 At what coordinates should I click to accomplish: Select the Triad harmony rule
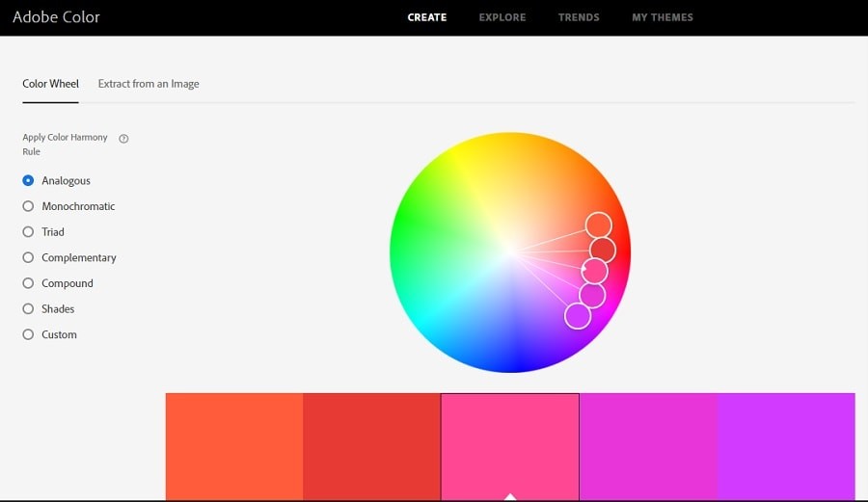[x=43, y=232]
